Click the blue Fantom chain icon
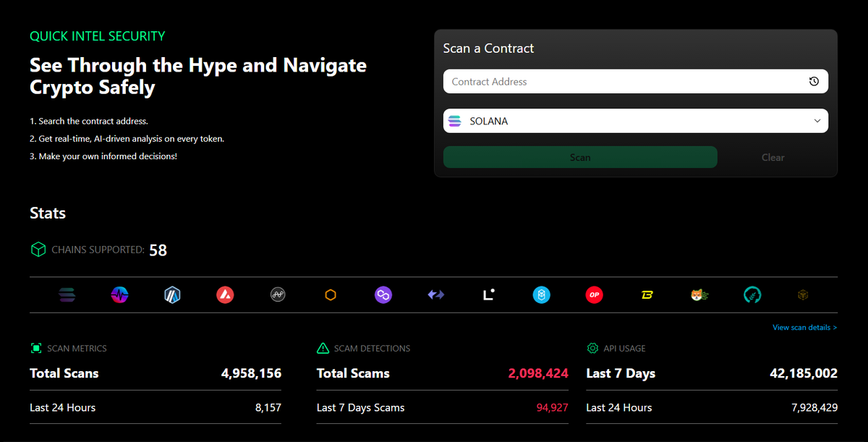 pyautogui.click(x=542, y=295)
